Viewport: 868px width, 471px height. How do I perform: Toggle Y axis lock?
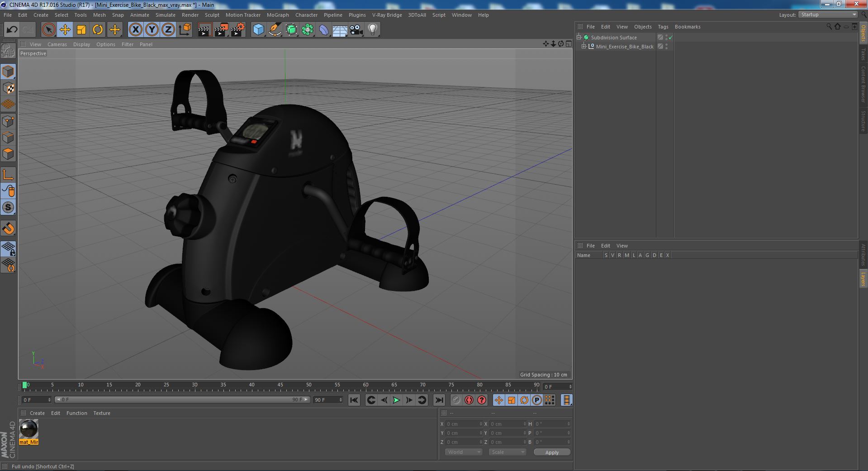[x=152, y=30]
